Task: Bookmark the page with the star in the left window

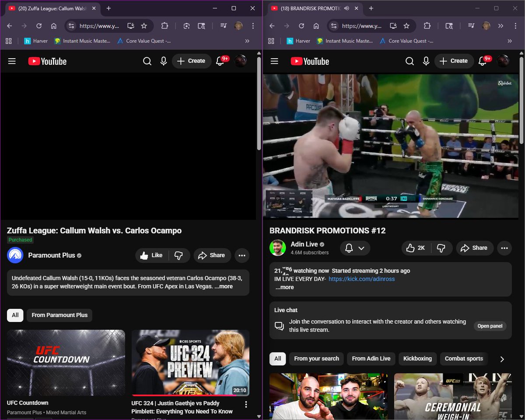Action: 144,26
